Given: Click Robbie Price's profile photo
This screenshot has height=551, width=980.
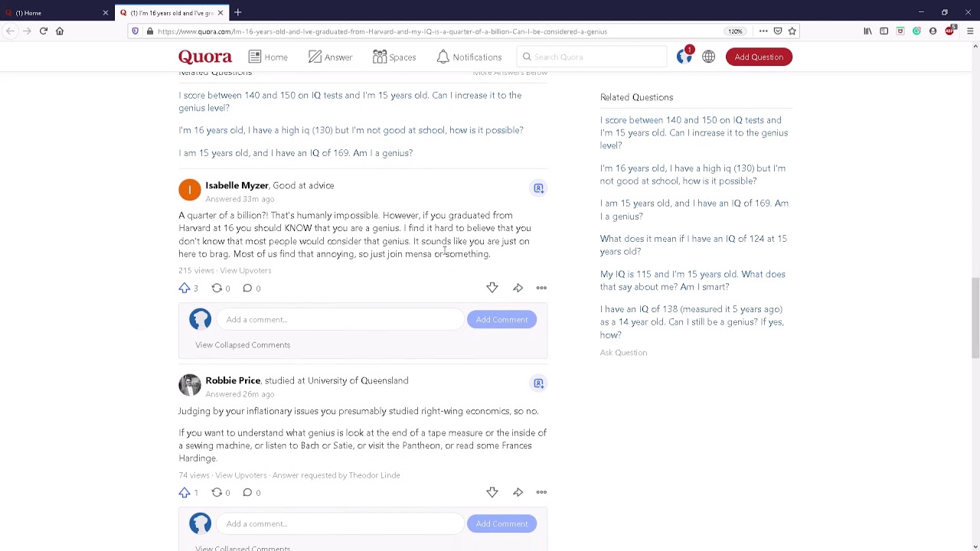Looking at the screenshot, I should (x=190, y=385).
